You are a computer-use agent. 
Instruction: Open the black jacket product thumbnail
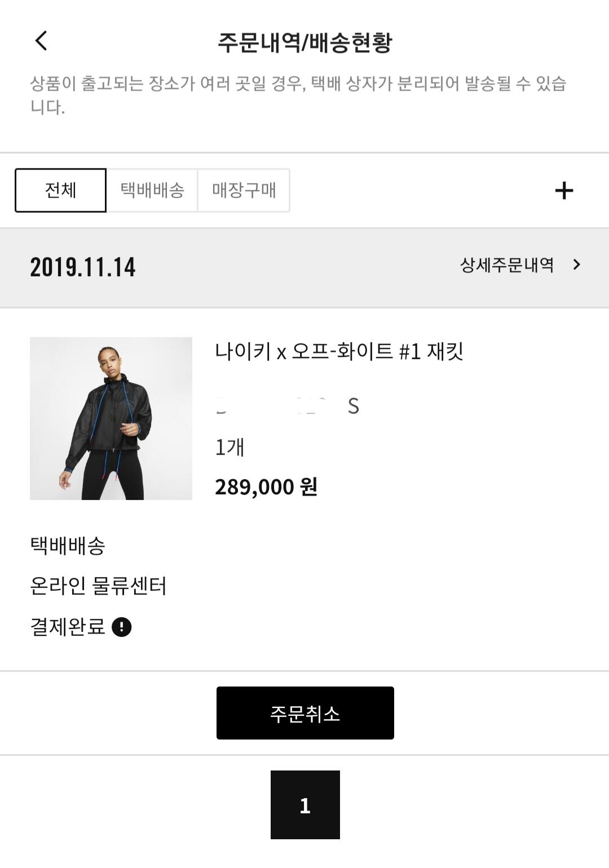pyautogui.click(x=111, y=418)
